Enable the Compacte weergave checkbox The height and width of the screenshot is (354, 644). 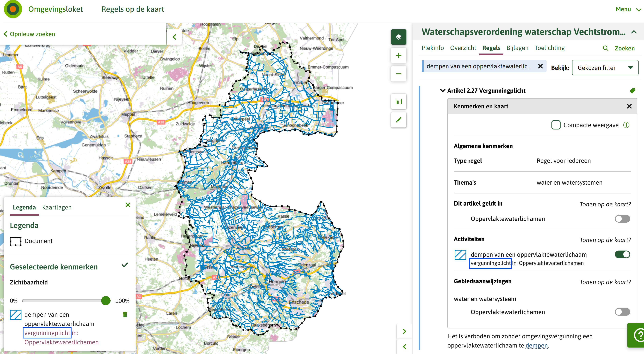click(x=556, y=125)
